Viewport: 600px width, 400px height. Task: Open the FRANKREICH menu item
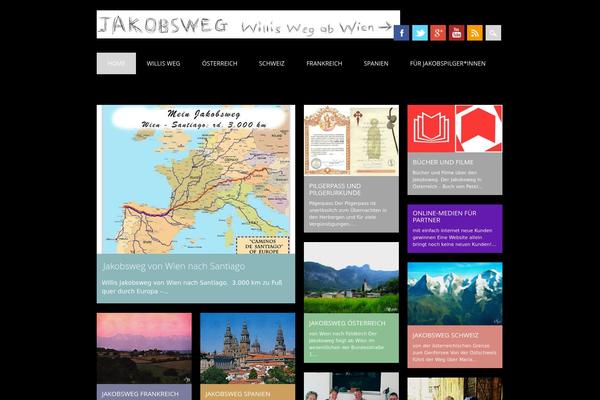click(324, 64)
